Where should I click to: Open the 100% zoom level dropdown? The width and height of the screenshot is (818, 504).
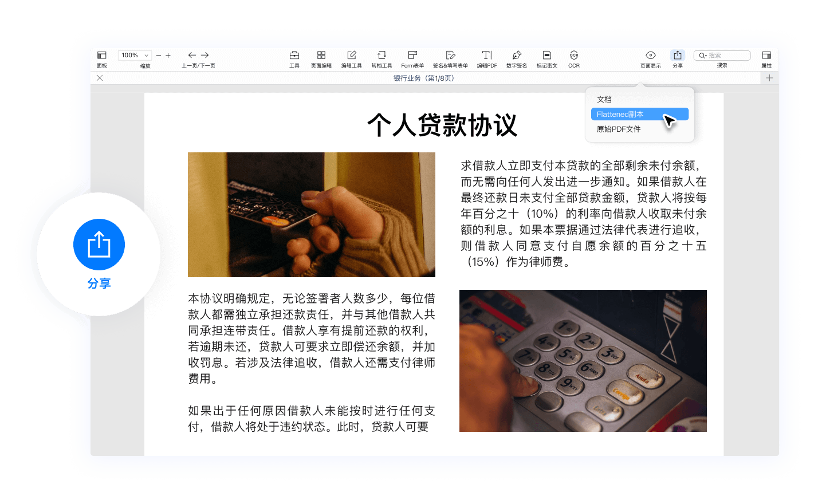(135, 56)
